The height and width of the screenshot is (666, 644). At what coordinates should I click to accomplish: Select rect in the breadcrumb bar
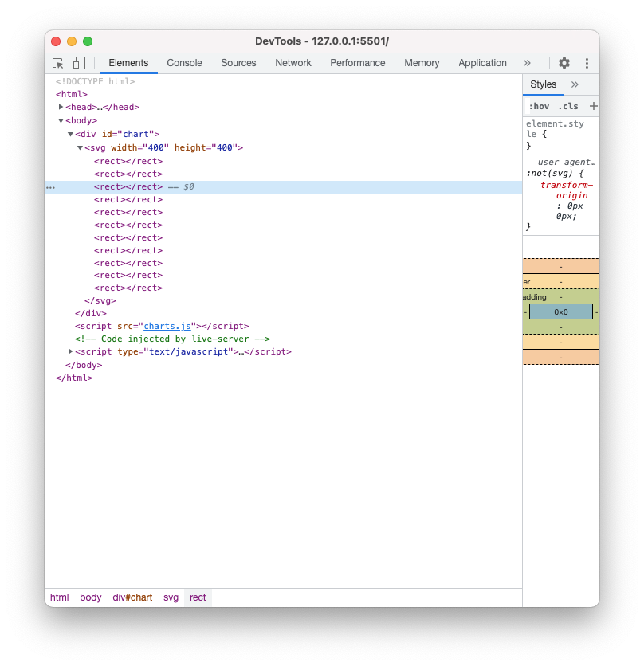pyautogui.click(x=198, y=597)
